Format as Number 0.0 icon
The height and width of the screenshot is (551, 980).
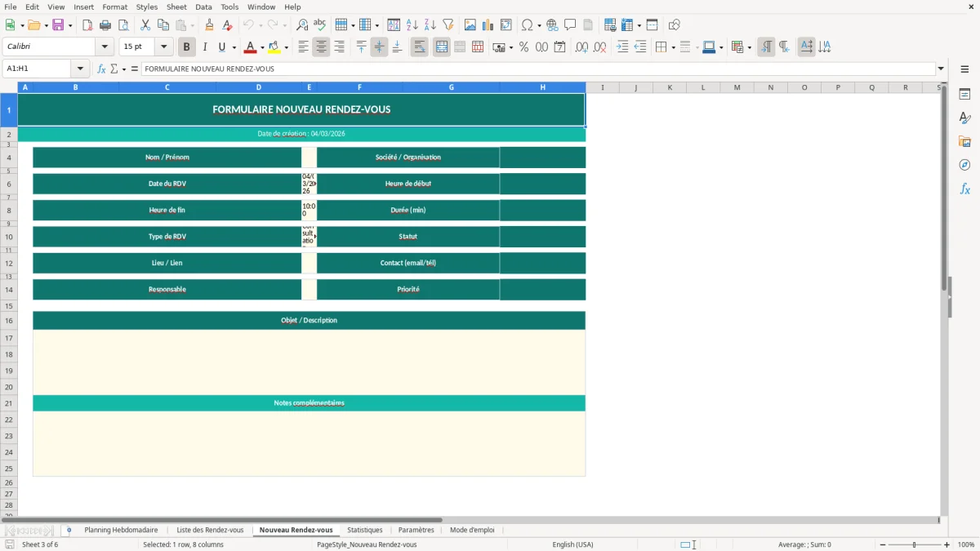point(541,47)
